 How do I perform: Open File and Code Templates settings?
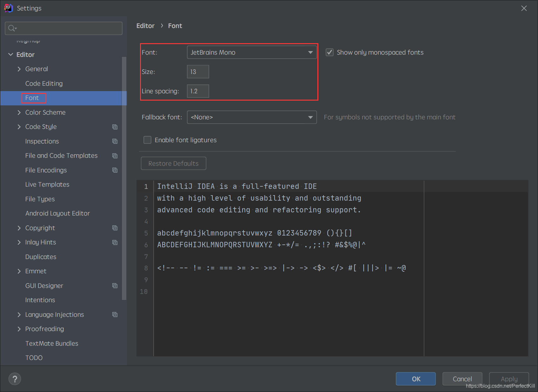(61, 156)
